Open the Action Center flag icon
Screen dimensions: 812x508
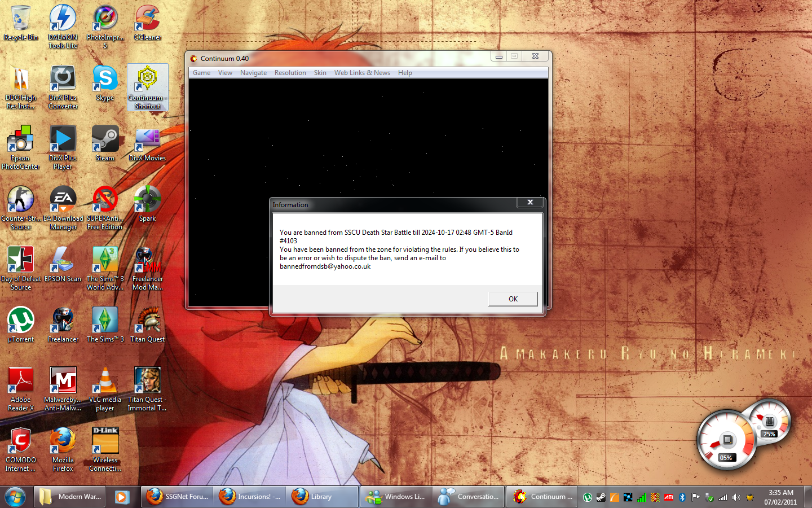coord(696,497)
